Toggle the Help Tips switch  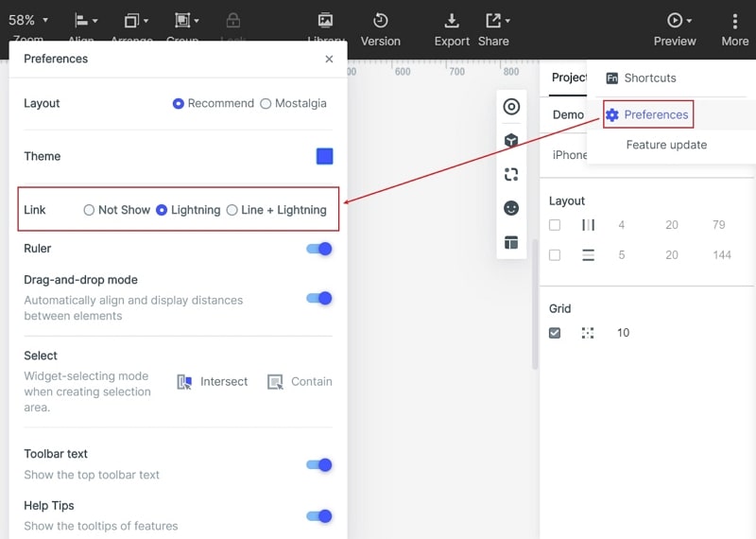click(x=319, y=516)
